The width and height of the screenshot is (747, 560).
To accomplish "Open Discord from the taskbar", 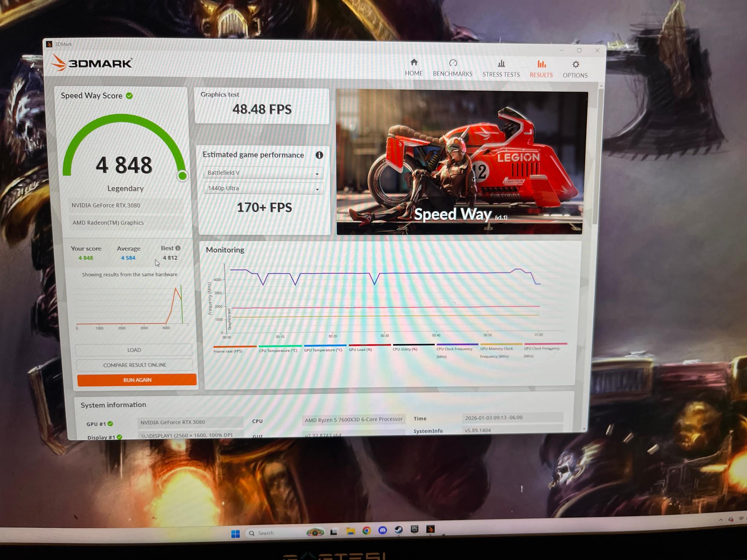I will [x=382, y=530].
